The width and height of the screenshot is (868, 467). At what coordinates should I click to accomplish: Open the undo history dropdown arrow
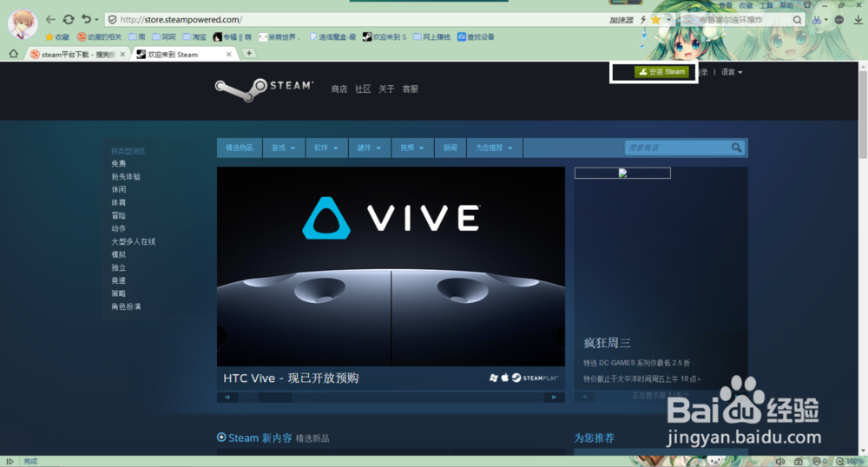pos(96,20)
